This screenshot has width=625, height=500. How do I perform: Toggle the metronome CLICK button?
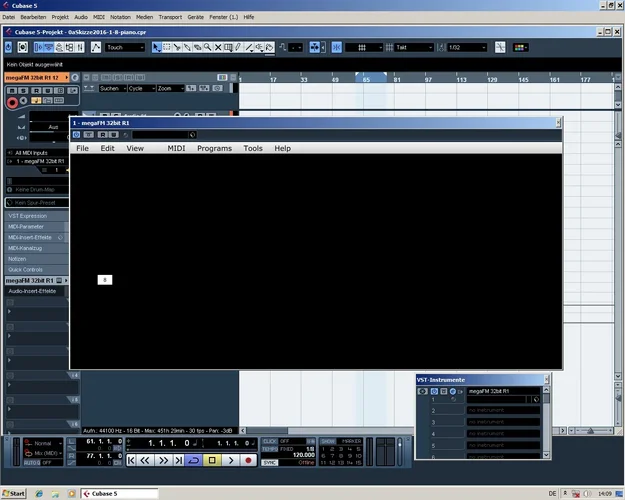(x=270, y=441)
